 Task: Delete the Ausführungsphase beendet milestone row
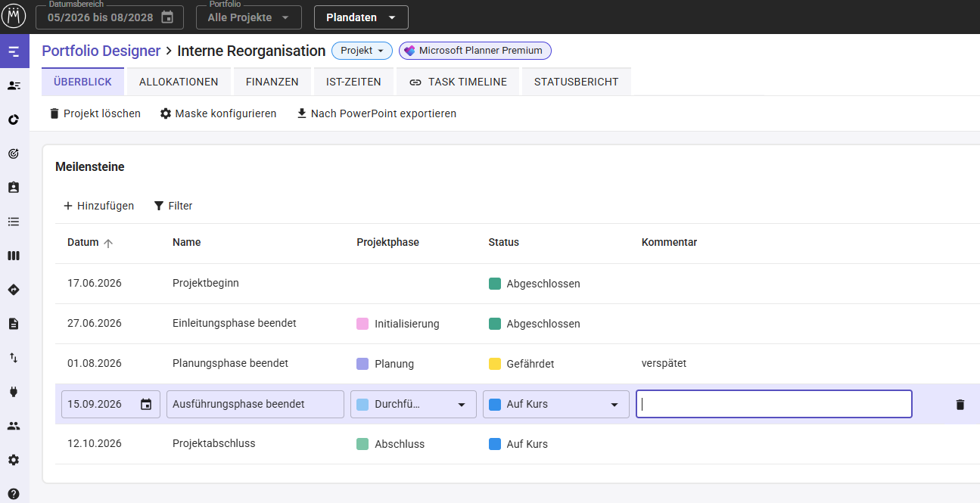[960, 405]
